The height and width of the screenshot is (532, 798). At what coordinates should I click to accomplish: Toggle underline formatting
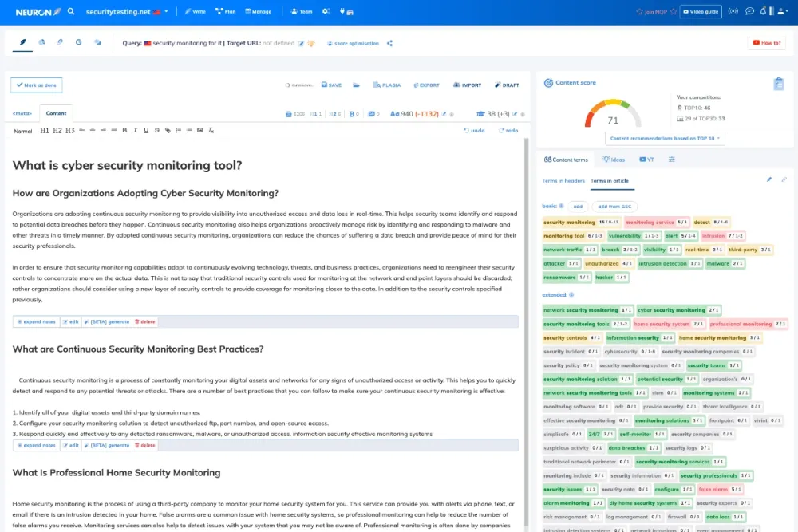[x=146, y=130]
